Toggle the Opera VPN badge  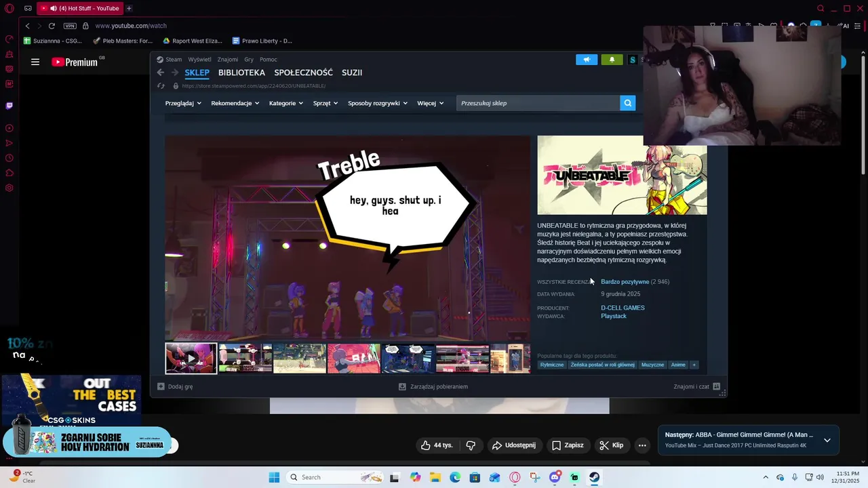pyautogui.click(x=70, y=26)
